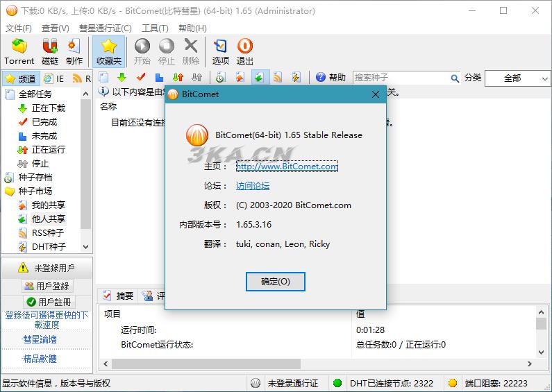Select 已完成 in the task tree
552x392 pixels.
pyautogui.click(x=44, y=121)
